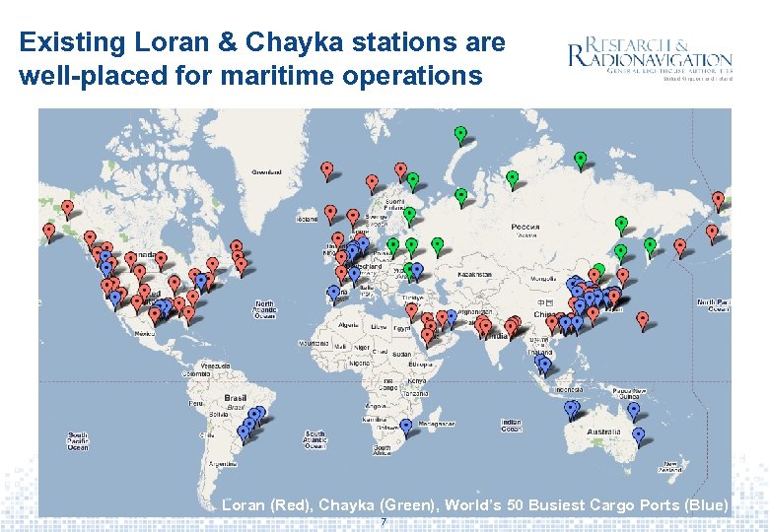This screenshot has width=769, height=532.
Task: Select the Sudan label
Action: [402, 354]
